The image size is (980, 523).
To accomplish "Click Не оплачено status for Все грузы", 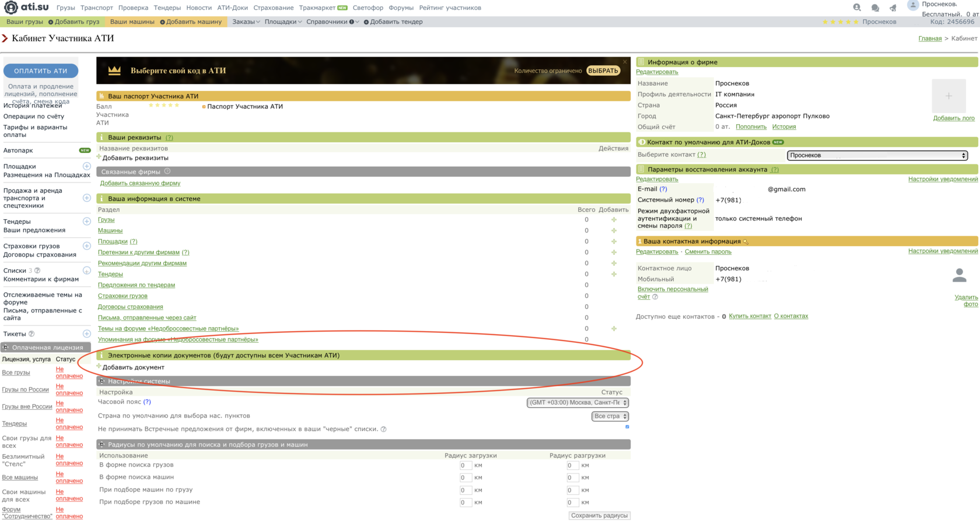I will point(69,373).
